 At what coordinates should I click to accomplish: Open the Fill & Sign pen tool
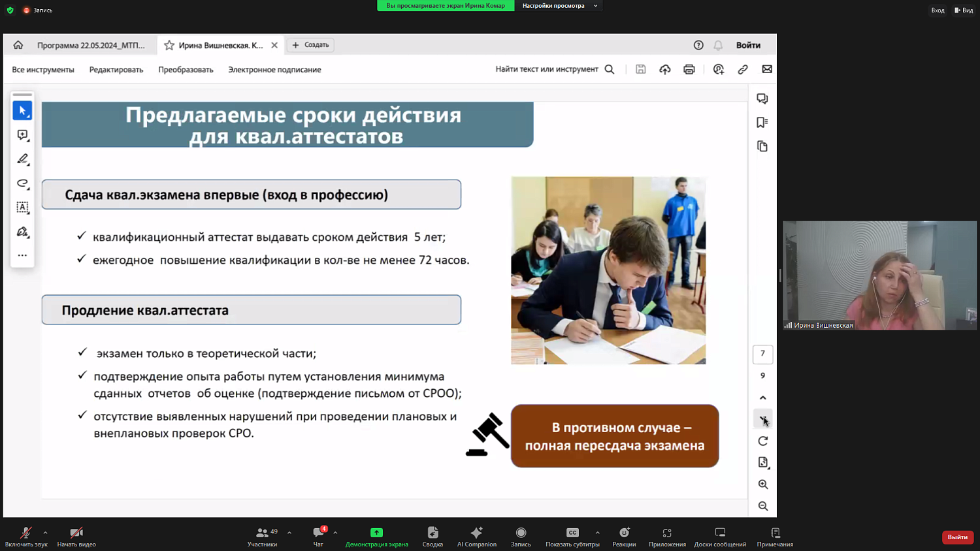point(22,232)
